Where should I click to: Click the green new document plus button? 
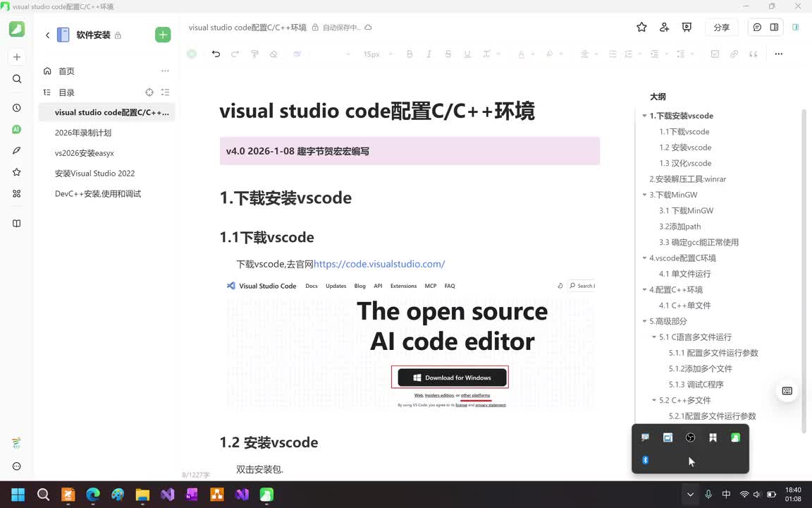coord(163,35)
